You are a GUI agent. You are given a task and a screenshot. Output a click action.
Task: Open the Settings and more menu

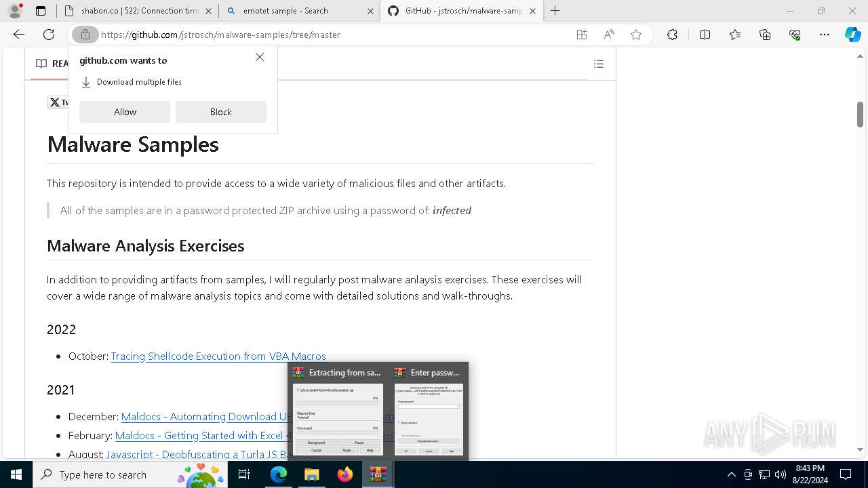[825, 35]
